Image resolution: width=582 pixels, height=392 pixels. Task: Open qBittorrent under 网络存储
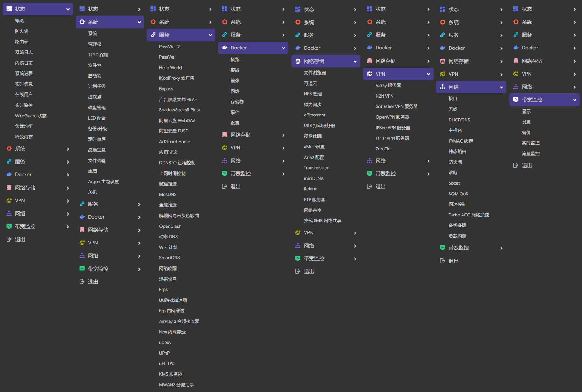314,115
